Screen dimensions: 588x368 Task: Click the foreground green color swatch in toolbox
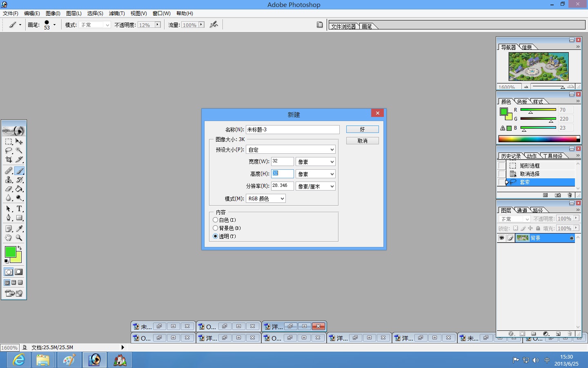[x=10, y=251]
